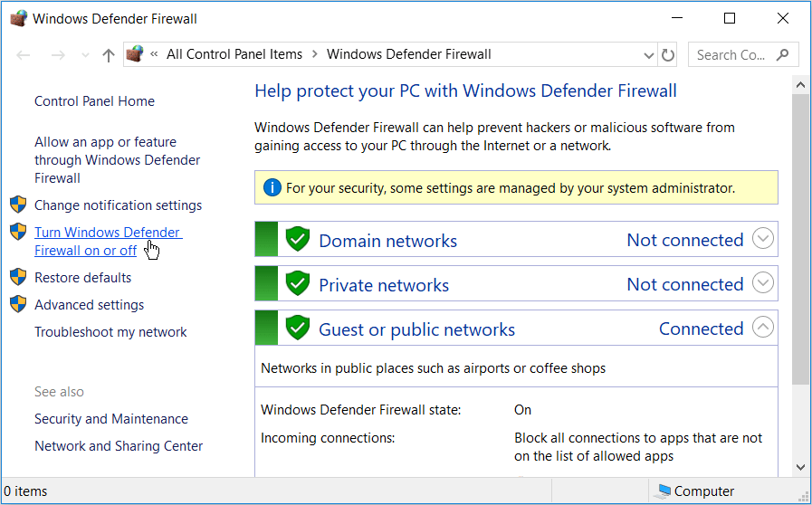
Task: Click the Forward navigation arrow
Action: 57,55
